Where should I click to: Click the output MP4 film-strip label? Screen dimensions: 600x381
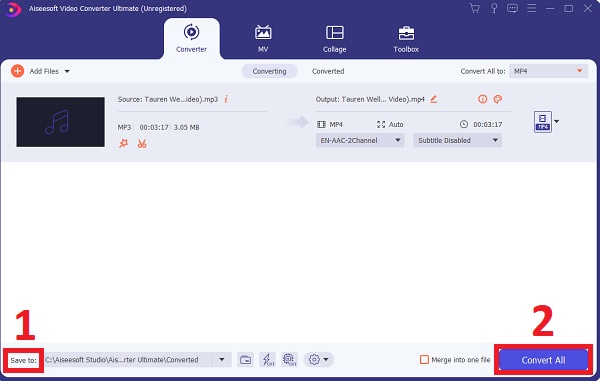pos(330,124)
